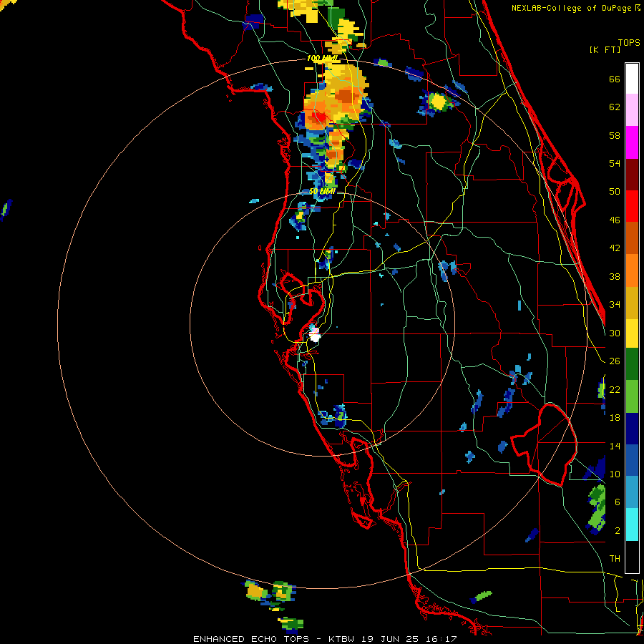Click the TOPS legend title

629,43
